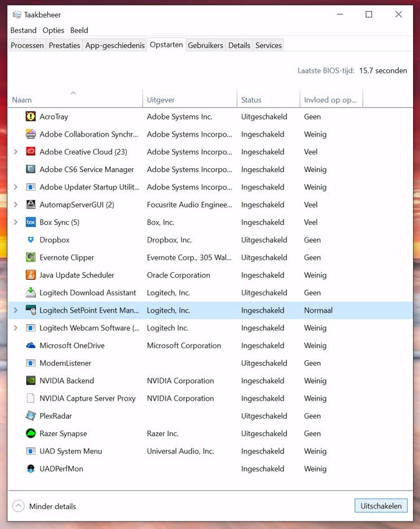Sort by the Naam column header
The height and width of the screenshot is (529, 420).
75,98
